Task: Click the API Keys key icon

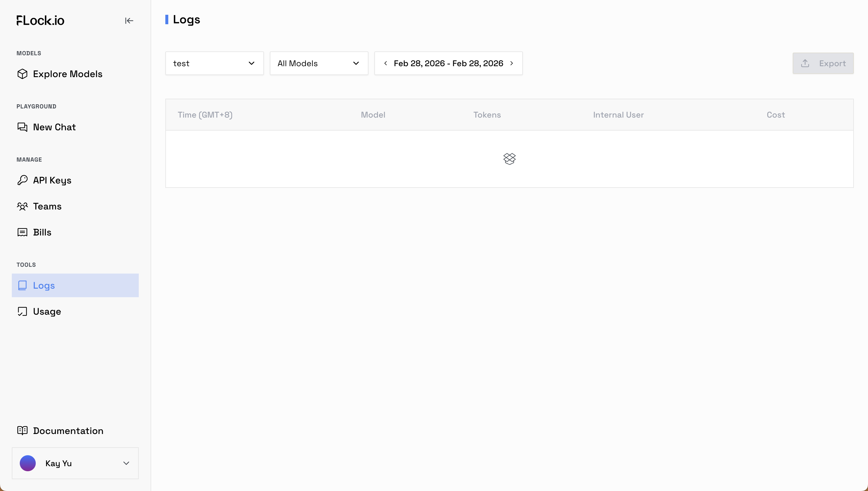Action: (x=22, y=180)
